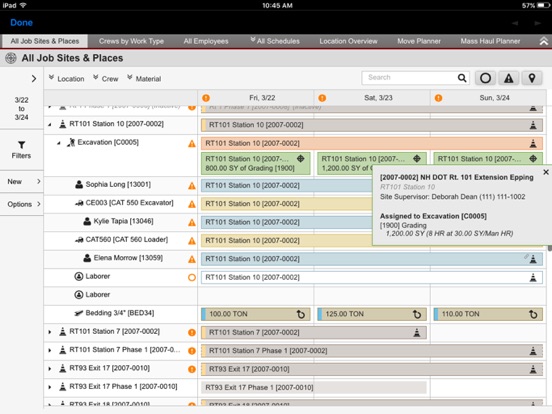Screen dimensions: 552x414
Task: Open the New menu in sidebar
Action: coord(21,182)
